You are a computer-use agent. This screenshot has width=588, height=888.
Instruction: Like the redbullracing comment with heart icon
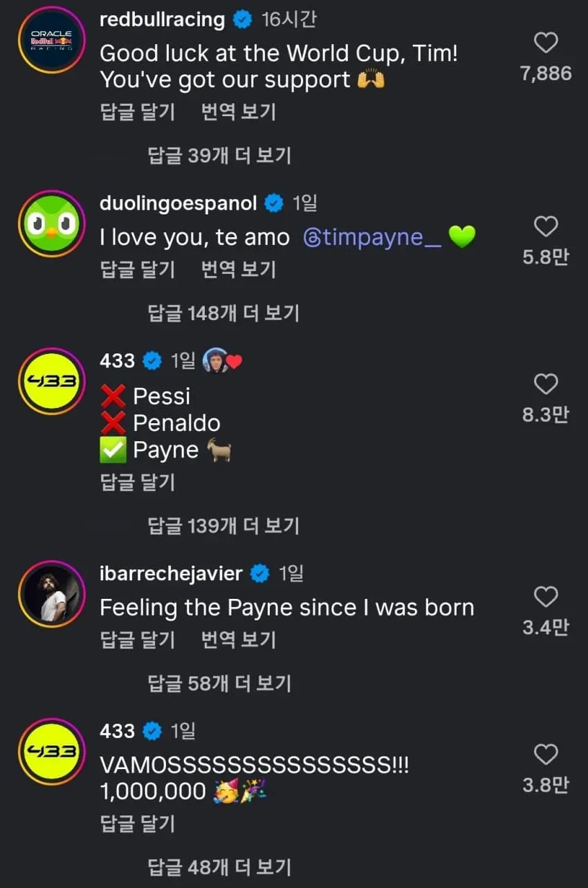click(x=546, y=43)
